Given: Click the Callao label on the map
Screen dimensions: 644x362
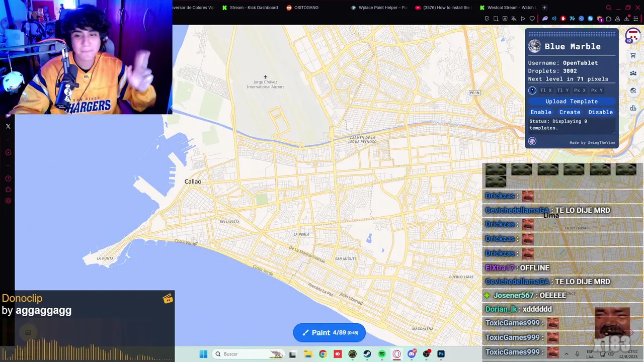Looking at the screenshot, I should click(x=193, y=182).
